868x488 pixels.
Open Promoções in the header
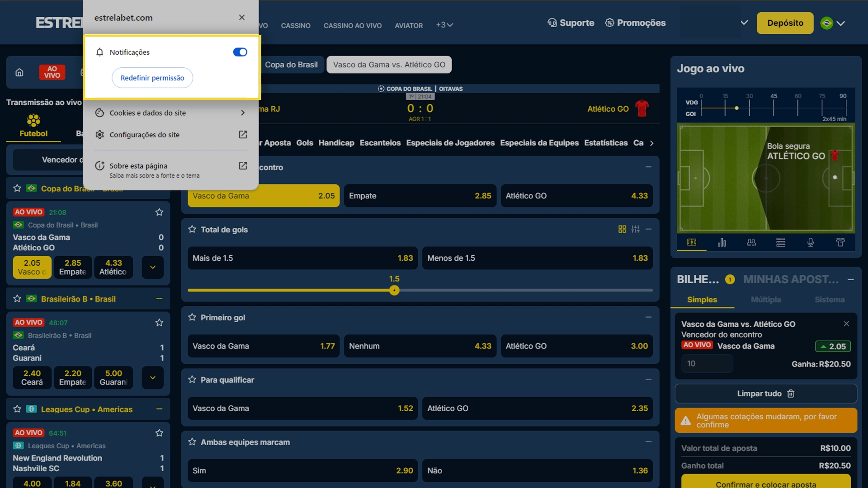(635, 23)
